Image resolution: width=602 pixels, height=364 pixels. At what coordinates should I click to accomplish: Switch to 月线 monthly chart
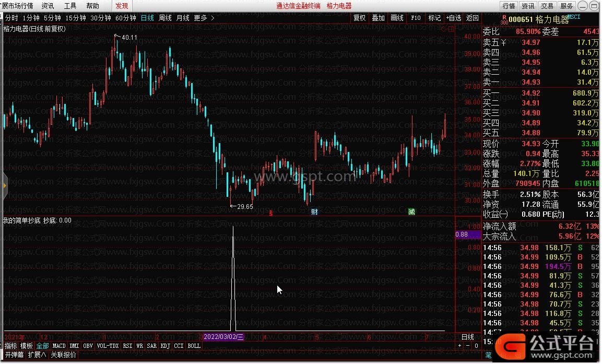[x=183, y=18]
